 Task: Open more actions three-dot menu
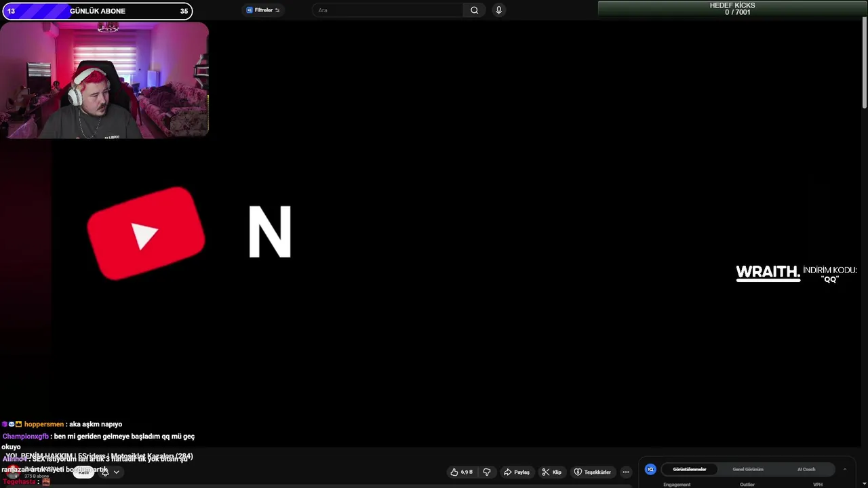pos(626,472)
